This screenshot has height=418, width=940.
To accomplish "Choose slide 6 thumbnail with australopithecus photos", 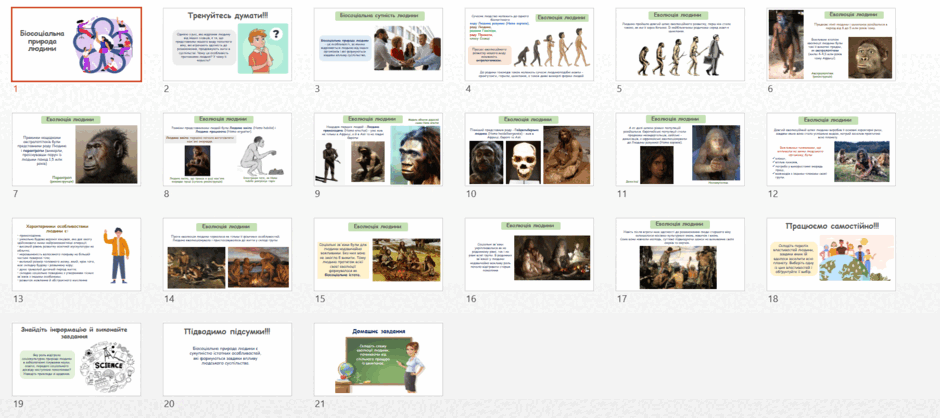I will (x=831, y=44).
